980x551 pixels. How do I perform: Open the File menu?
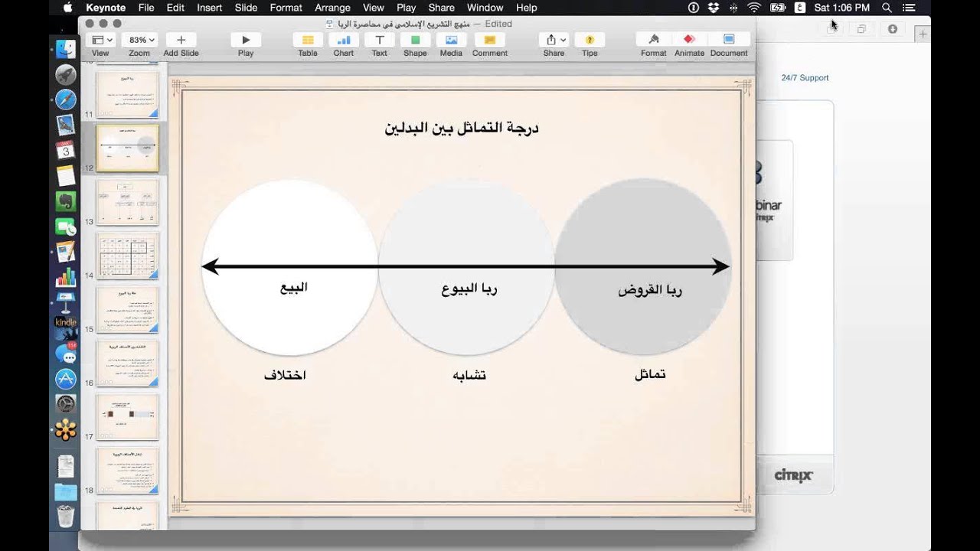(146, 8)
